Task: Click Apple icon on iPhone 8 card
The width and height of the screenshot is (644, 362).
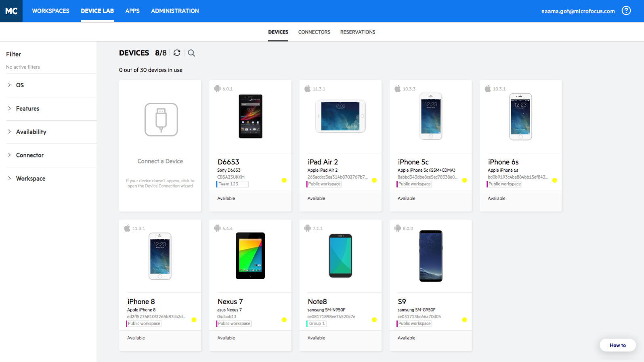Action: [x=127, y=228]
